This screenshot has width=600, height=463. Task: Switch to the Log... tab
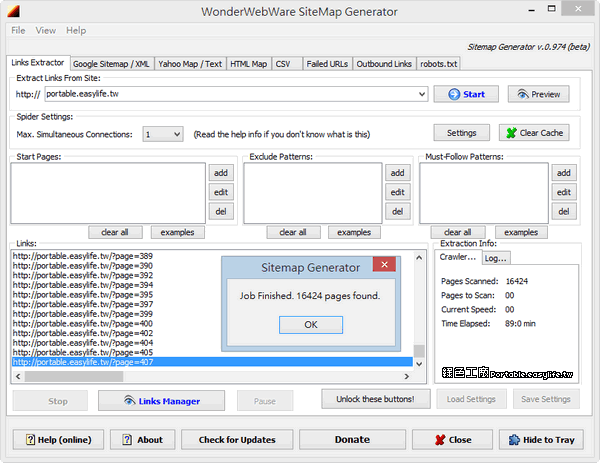[496, 258]
